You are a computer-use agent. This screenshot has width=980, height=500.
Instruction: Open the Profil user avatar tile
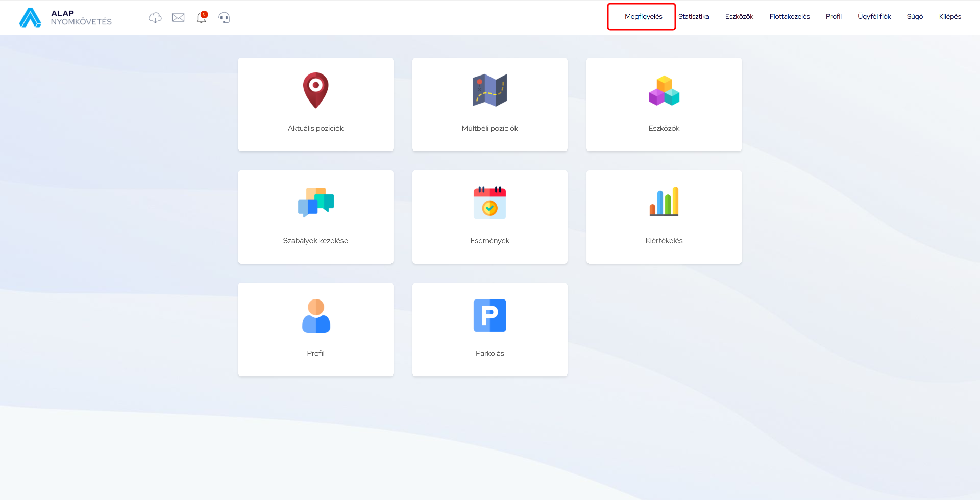[315, 329]
